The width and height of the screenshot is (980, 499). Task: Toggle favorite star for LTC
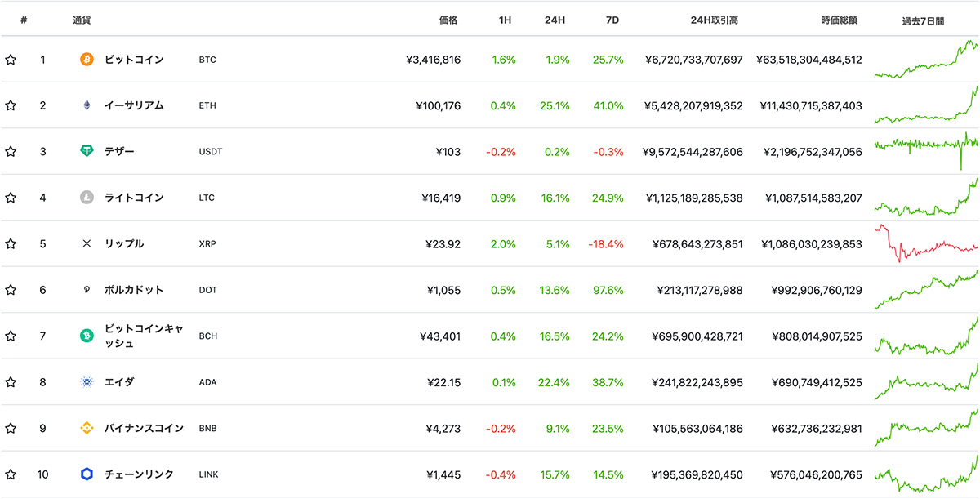coord(11,198)
